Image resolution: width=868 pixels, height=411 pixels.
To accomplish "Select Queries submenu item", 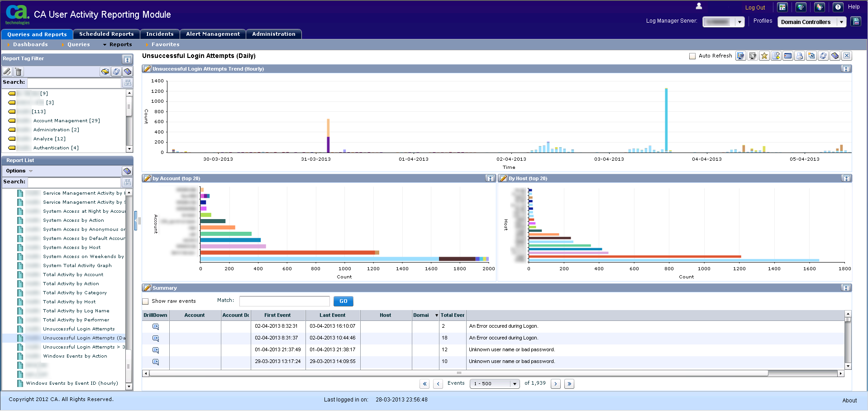I will [78, 44].
